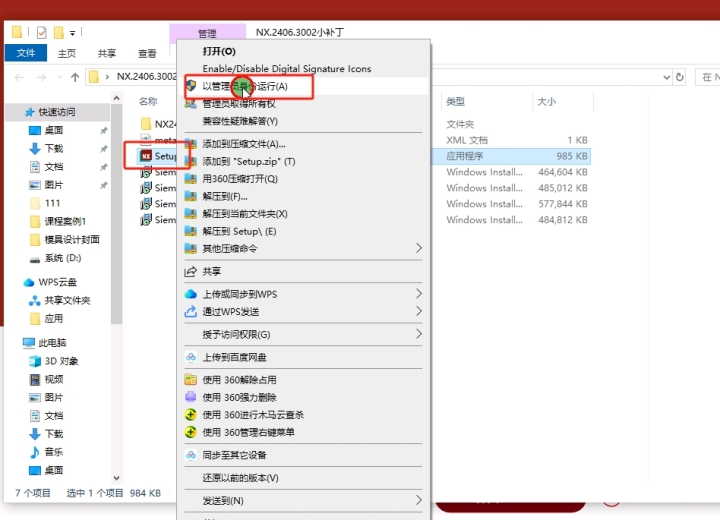Select 此电脑 in navigation pane
This screenshot has width=720, height=520.
(52, 343)
